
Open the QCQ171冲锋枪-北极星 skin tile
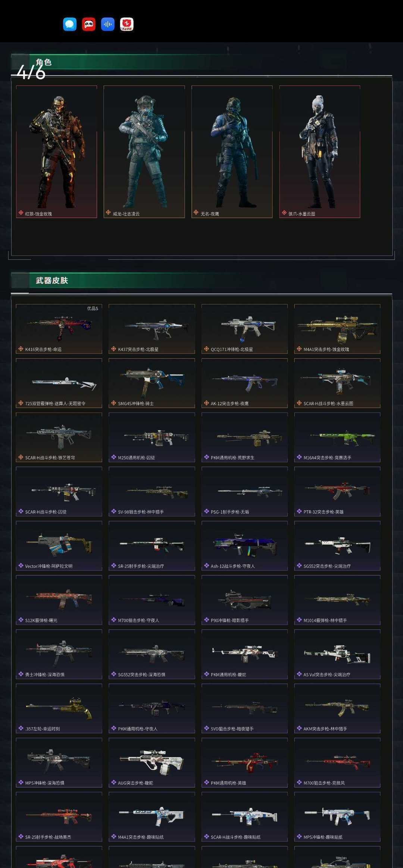click(x=244, y=329)
